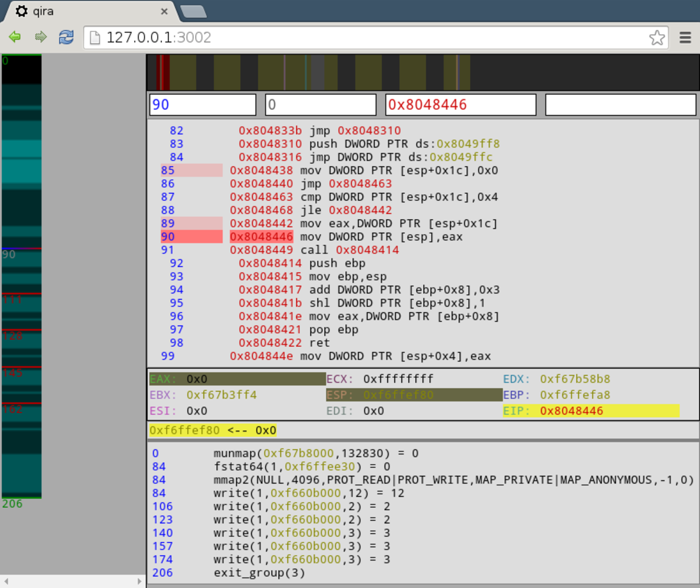Open a new tab button
The image size is (700, 588).
pos(193,12)
